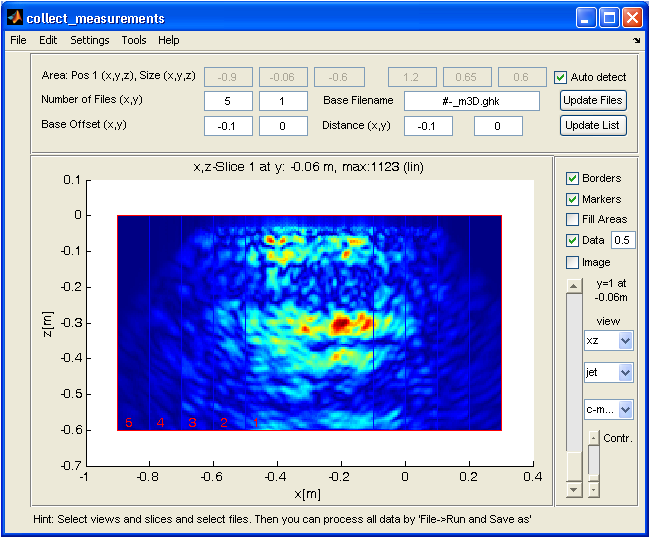Click the Base Filename field

(x=472, y=101)
